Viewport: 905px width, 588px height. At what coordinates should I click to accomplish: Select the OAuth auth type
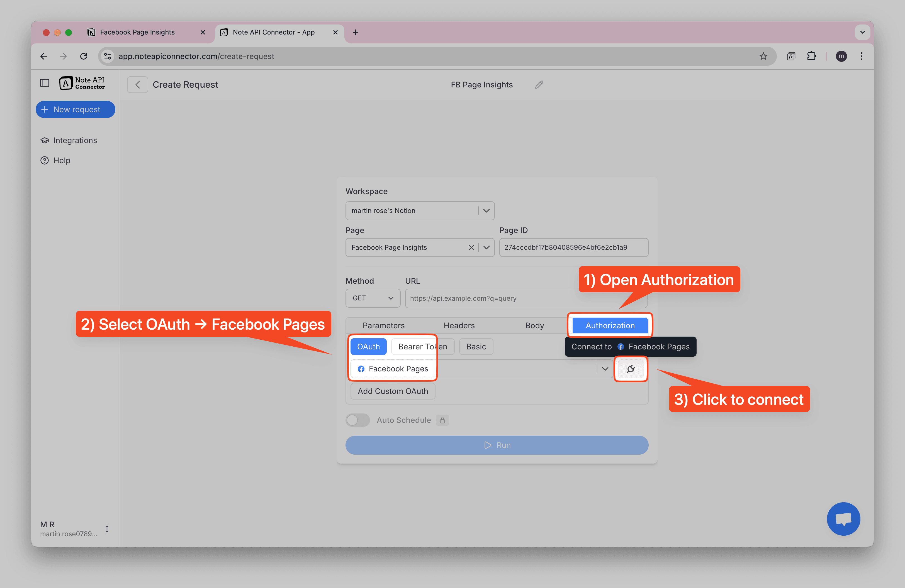click(368, 347)
